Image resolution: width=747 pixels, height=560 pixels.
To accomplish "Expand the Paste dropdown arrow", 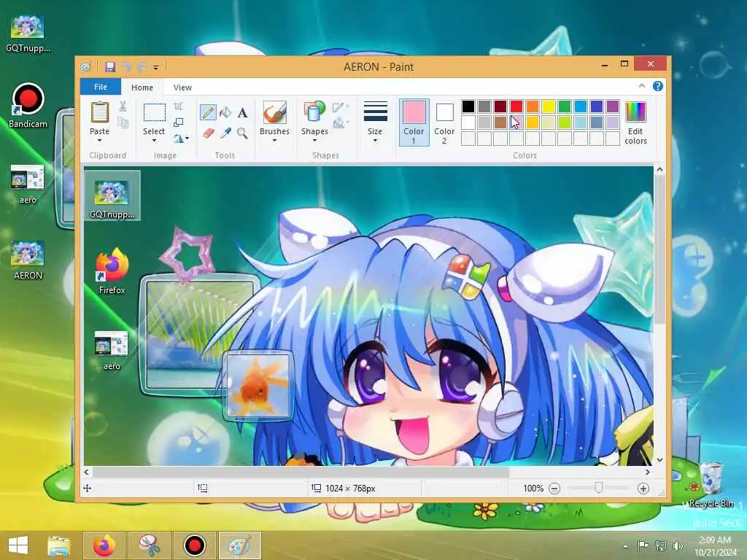I will coord(99,141).
